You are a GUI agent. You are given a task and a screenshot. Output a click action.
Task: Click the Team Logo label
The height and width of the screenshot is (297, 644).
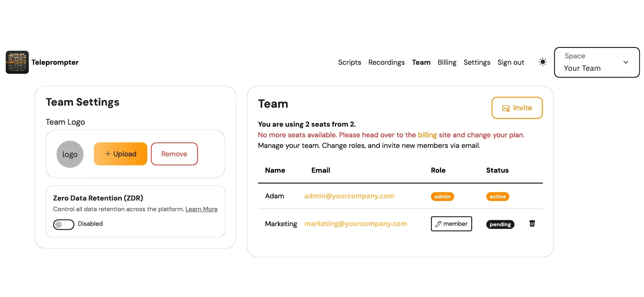(65, 122)
